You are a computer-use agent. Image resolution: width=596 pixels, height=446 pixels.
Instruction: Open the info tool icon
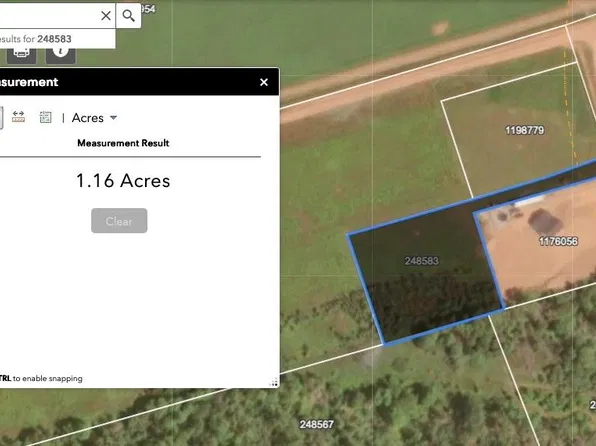pyautogui.click(x=60, y=56)
